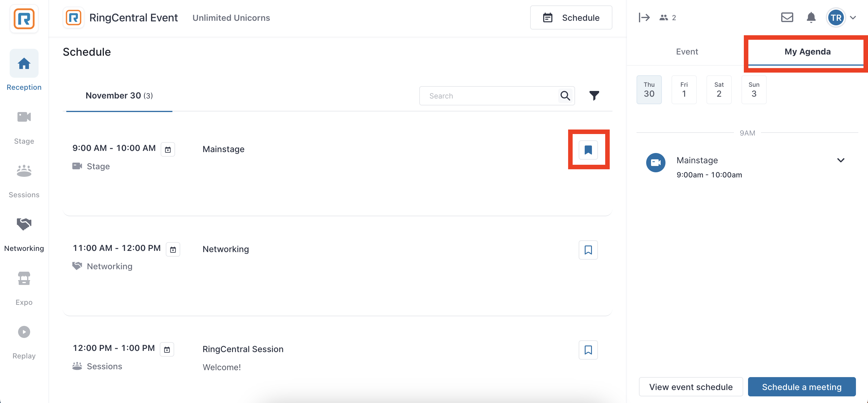This screenshot has height=403, width=868.
Task: Open the messages envelope icon
Action: pos(787,17)
